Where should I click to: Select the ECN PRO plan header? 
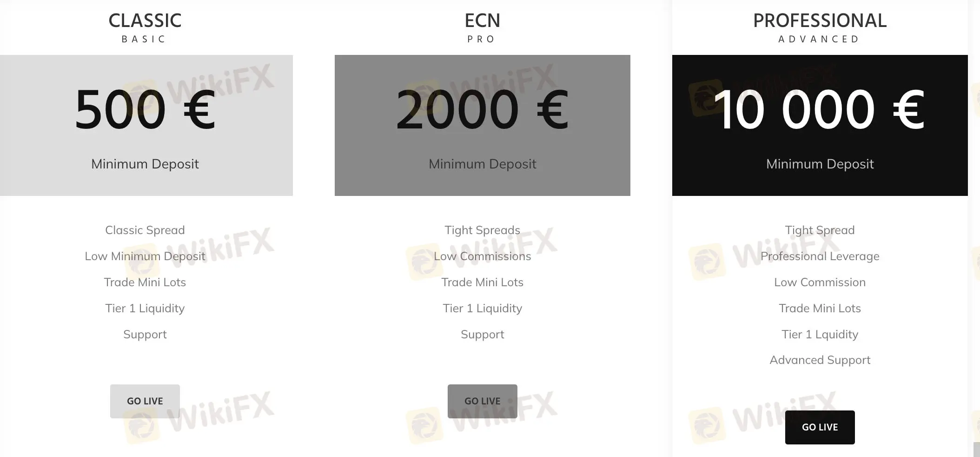482,21
